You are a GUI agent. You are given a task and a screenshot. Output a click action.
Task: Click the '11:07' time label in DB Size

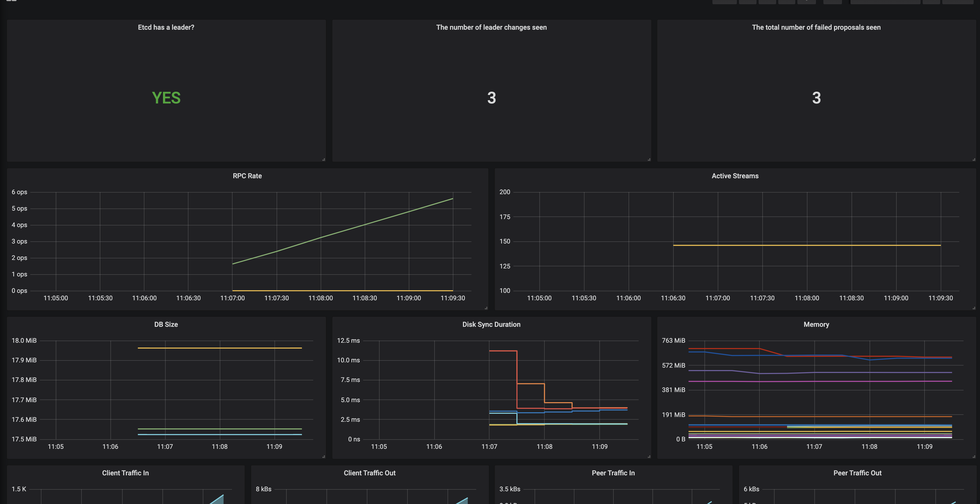[x=165, y=447]
